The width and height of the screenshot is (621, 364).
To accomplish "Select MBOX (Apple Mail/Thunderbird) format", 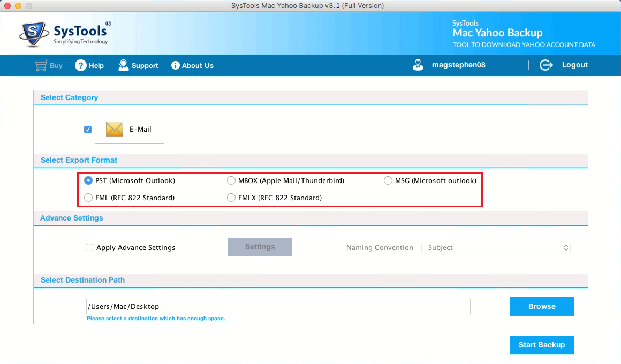I will 231,180.
